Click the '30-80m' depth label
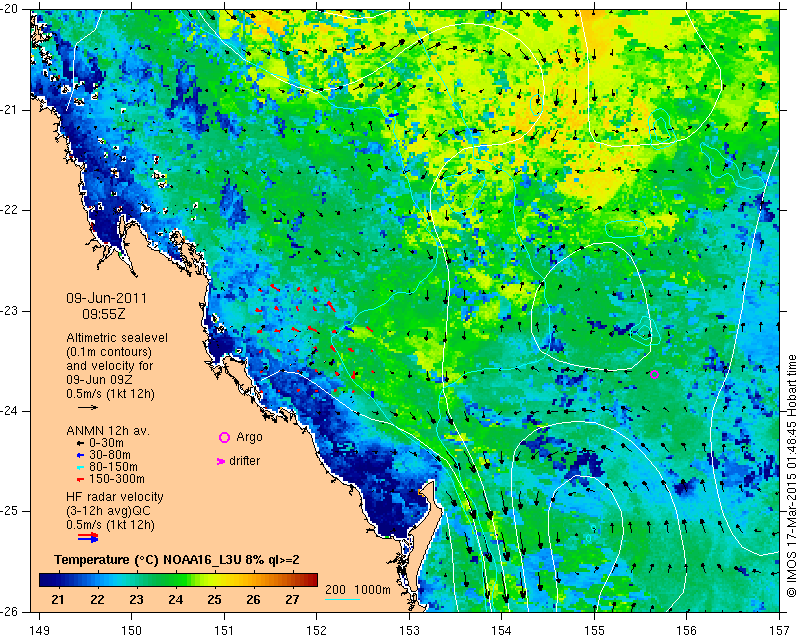The height and width of the screenshot is (640, 800). 110,455
